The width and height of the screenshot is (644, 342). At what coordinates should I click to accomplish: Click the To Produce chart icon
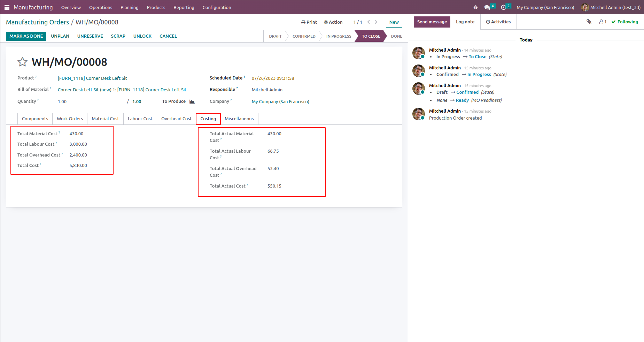point(192,101)
